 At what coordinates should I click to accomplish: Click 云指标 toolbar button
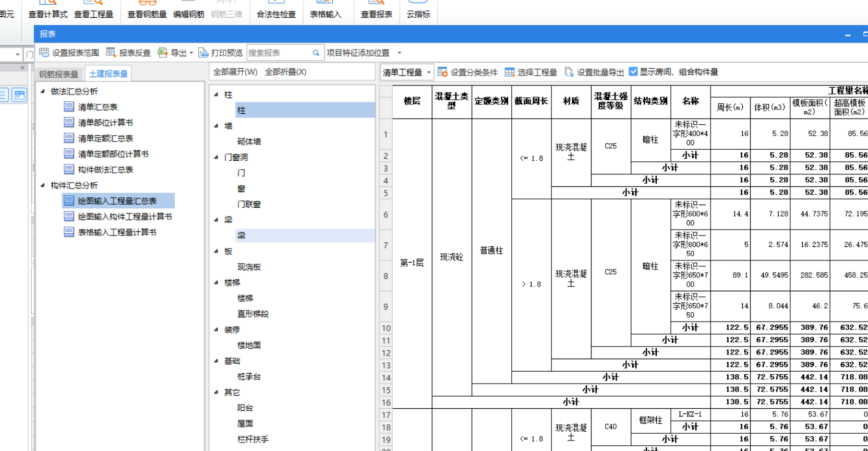tap(419, 10)
